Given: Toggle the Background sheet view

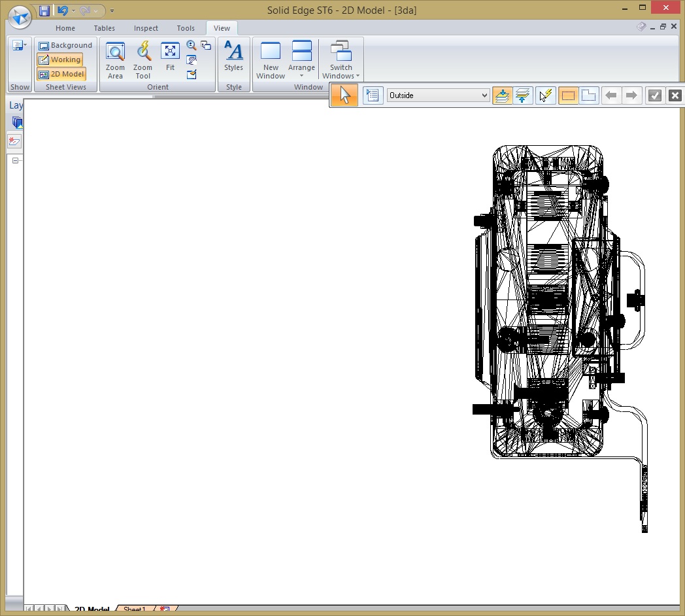Looking at the screenshot, I should pos(65,45).
